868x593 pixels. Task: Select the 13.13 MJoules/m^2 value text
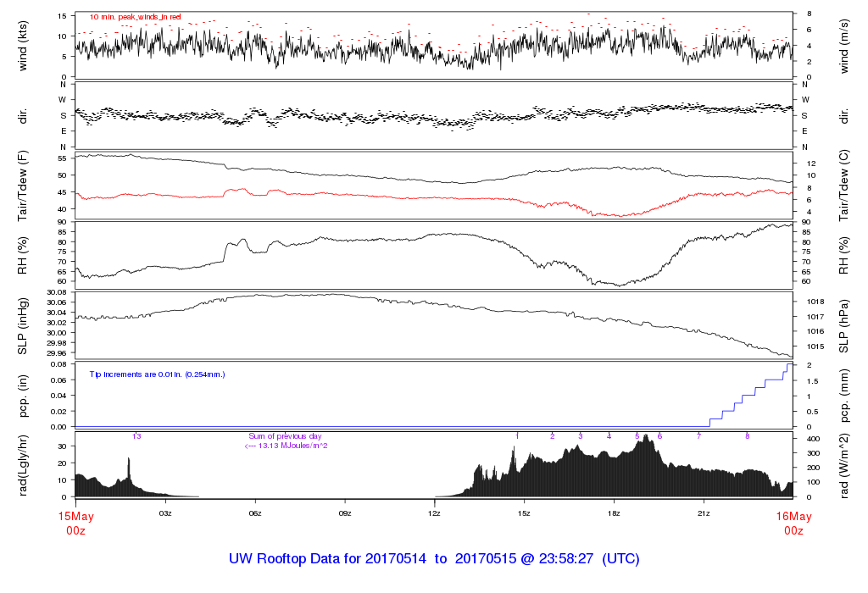click(288, 445)
